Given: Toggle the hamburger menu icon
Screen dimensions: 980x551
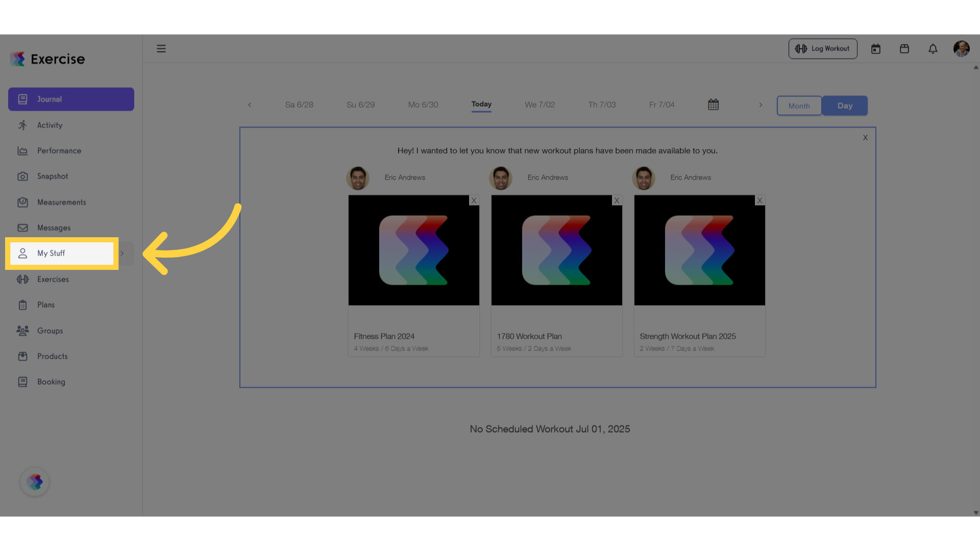Looking at the screenshot, I should click(x=161, y=48).
